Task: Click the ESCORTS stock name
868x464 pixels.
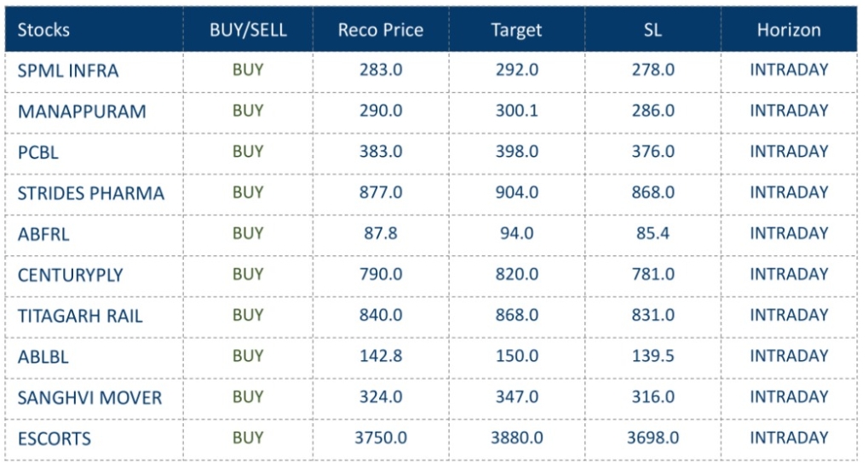Action: [x=55, y=438]
